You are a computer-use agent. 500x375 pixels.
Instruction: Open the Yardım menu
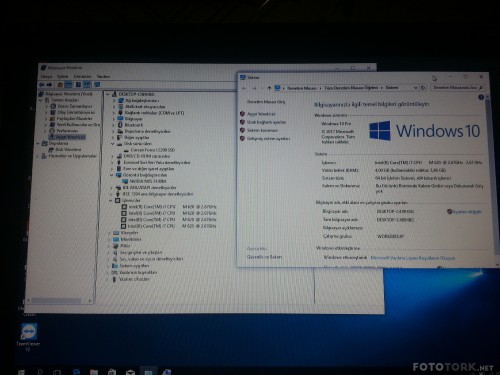coord(103,76)
